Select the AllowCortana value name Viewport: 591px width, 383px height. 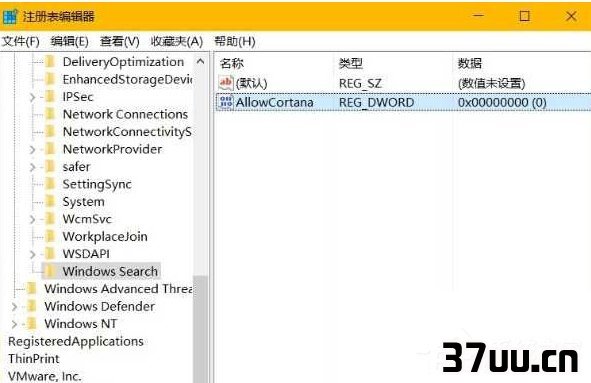(274, 102)
